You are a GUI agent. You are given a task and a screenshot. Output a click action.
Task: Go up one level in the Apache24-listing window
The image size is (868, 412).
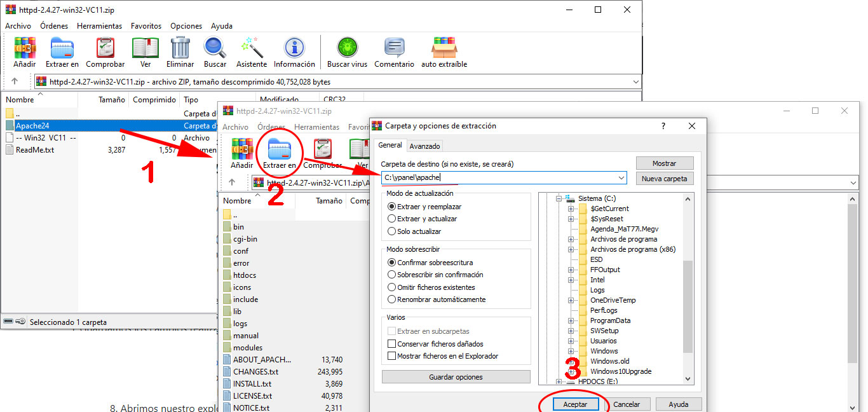[15, 81]
